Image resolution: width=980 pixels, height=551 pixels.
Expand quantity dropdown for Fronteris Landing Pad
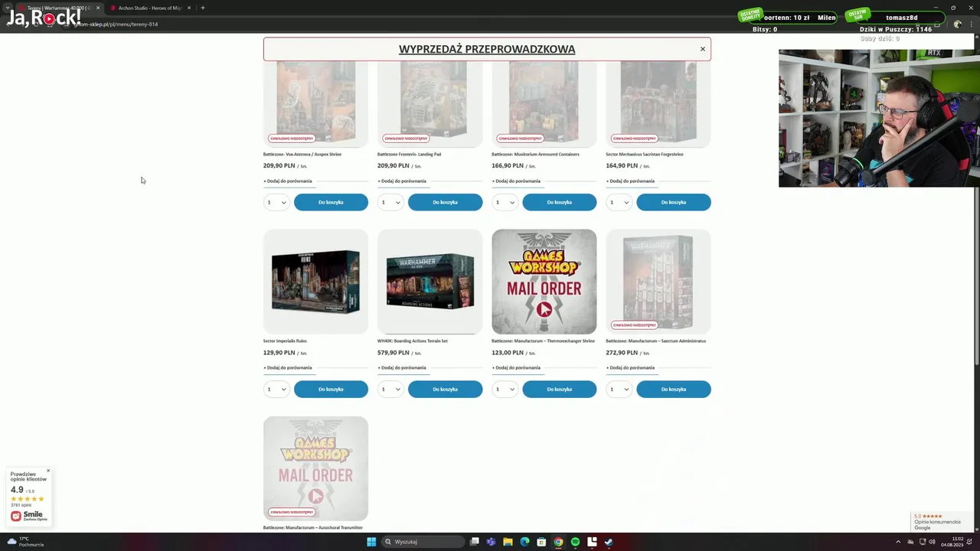click(x=390, y=202)
